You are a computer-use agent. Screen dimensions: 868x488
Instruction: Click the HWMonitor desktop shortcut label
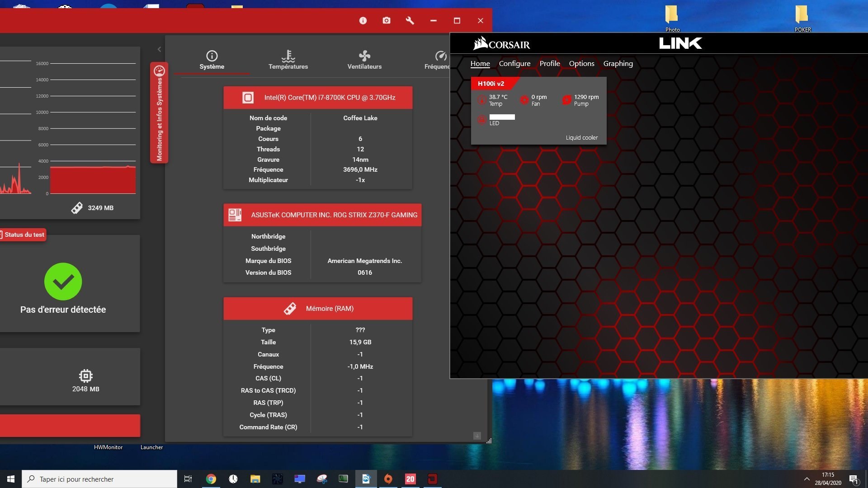108,447
